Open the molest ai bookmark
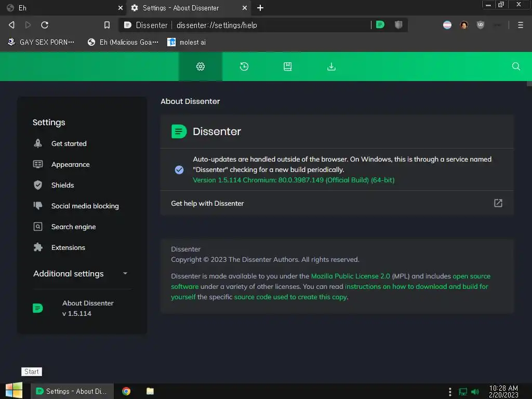Image resolution: width=532 pixels, height=399 pixels. pyautogui.click(x=187, y=42)
